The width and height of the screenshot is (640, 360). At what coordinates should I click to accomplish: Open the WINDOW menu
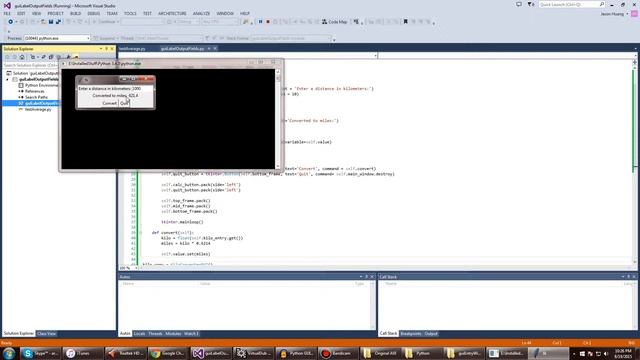(225, 13)
